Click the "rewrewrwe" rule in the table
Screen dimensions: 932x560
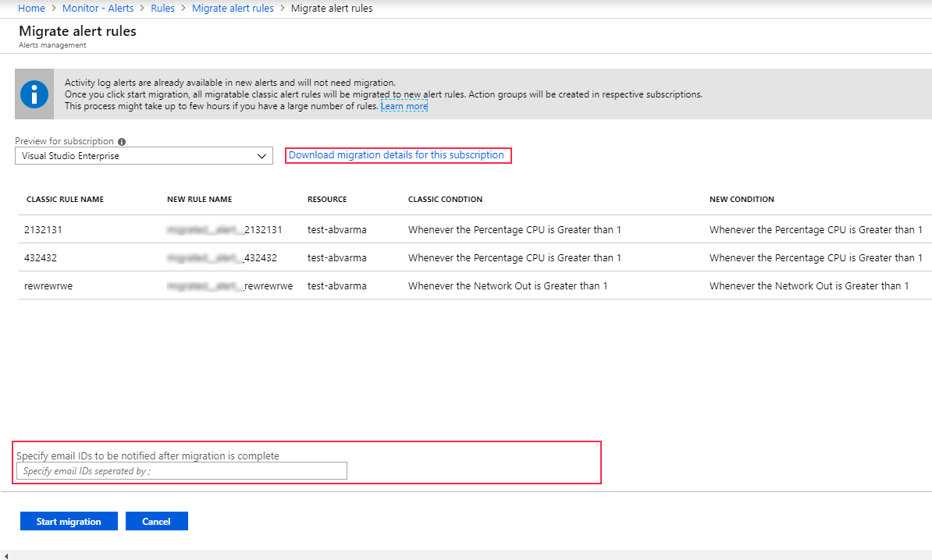point(45,285)
